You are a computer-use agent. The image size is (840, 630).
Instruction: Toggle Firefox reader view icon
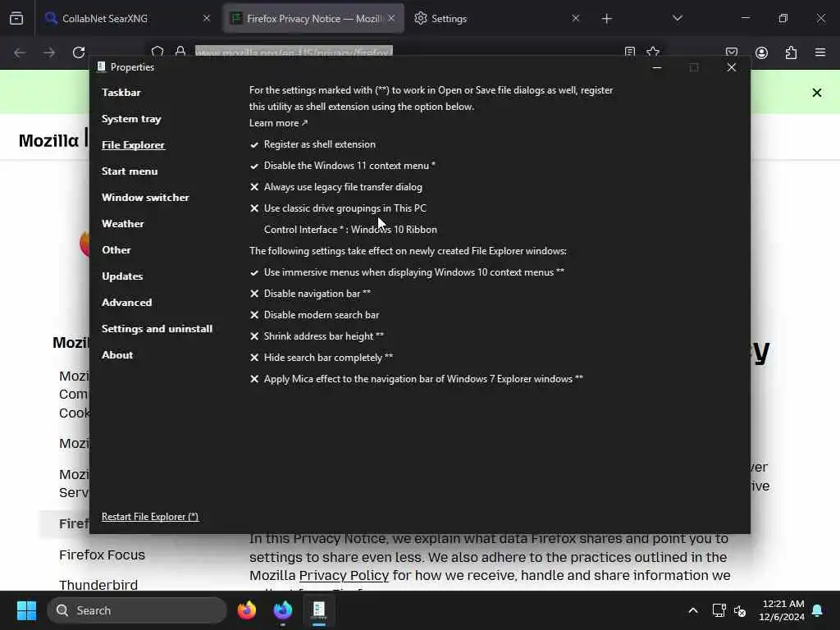[x=630, y=52]
